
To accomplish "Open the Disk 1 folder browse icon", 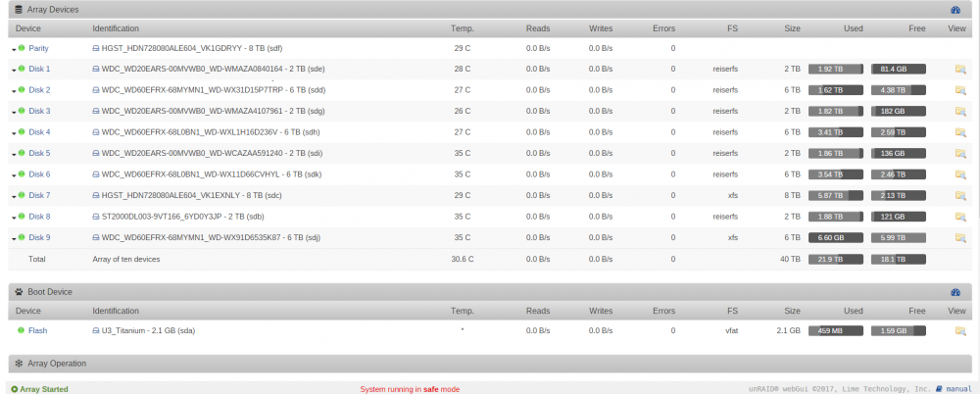I will pos(960,69).
